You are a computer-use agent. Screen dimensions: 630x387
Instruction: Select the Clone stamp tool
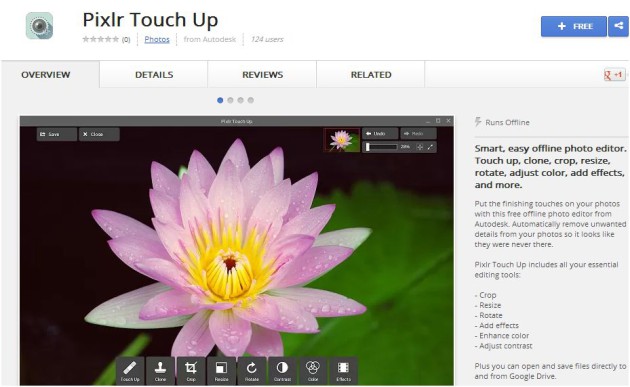click(x=160, y=371)
